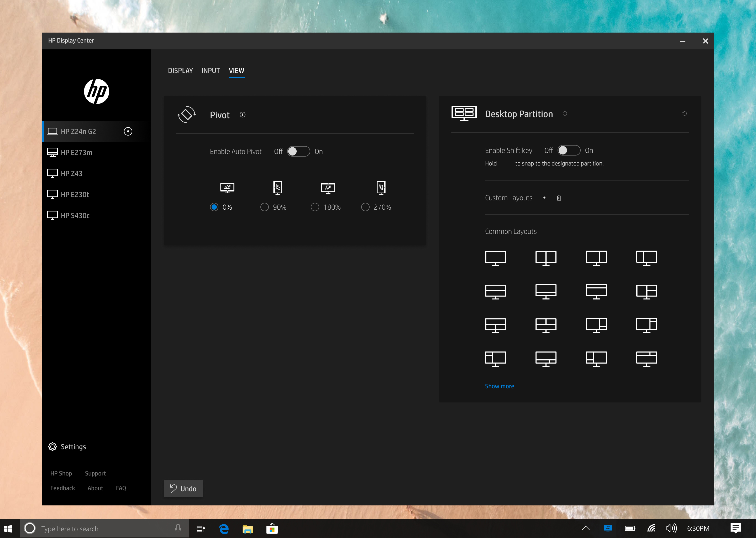The height and width of the screenshot is (538, 756).
Task: Open the About link
Action: click(x=95, y=488)
